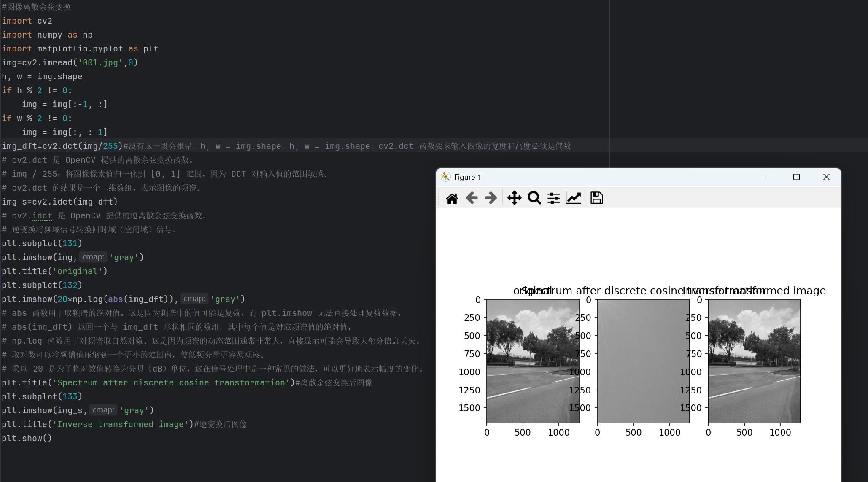Select the Pan tool in figure toolbar

pyautogui.click(x=514, y=198)
